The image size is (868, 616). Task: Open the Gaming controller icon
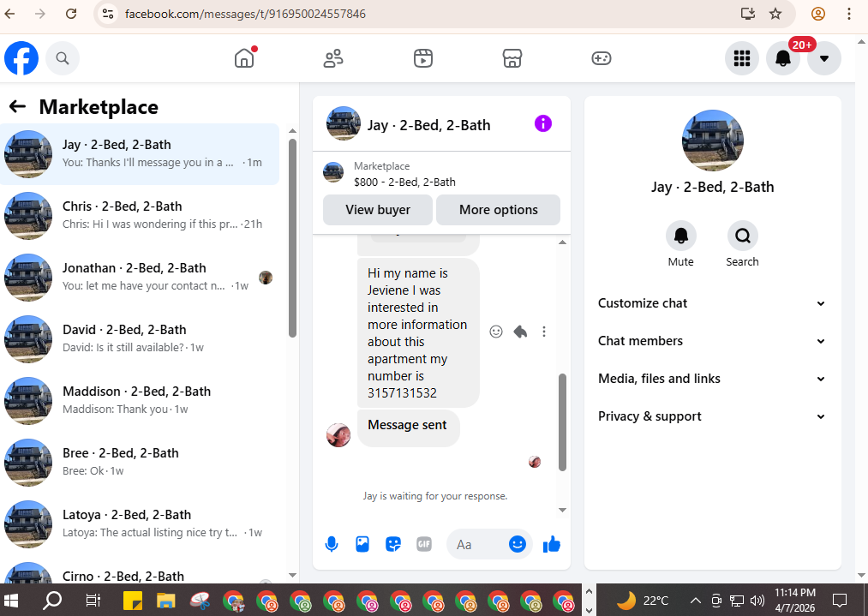pyautogui.click(x=602, y=58)
